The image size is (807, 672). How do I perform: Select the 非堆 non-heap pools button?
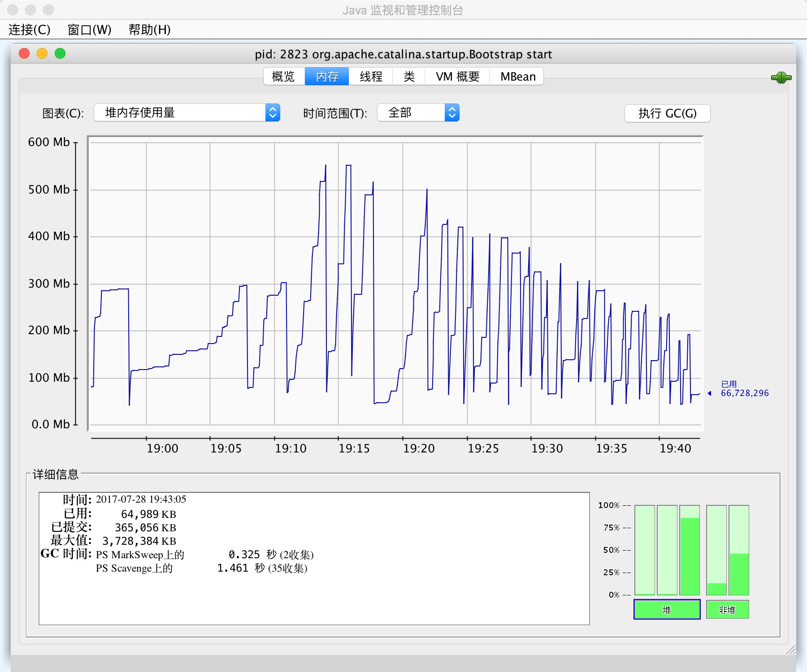[x=727, y=609]
